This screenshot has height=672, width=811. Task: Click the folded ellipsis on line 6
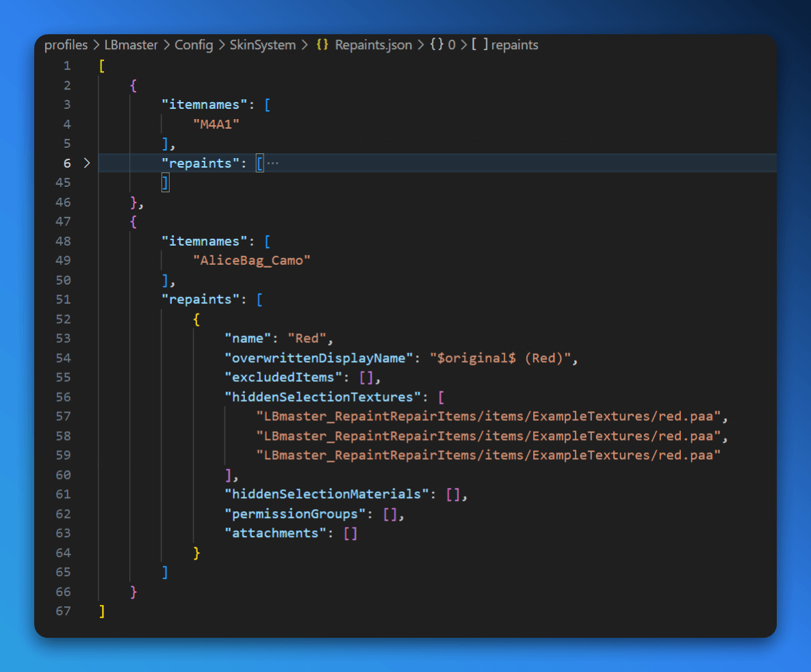pyautogui.click(x=273, y=164)
